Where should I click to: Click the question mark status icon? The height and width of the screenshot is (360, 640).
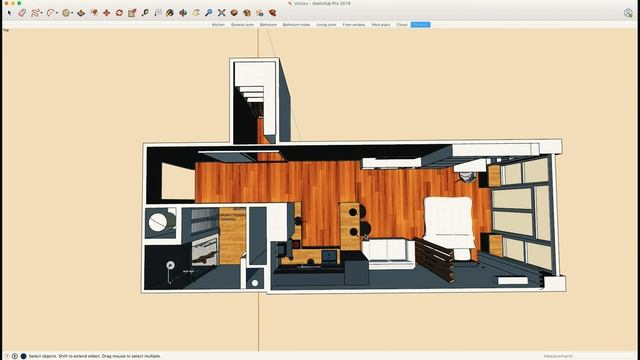pos(7,356)
